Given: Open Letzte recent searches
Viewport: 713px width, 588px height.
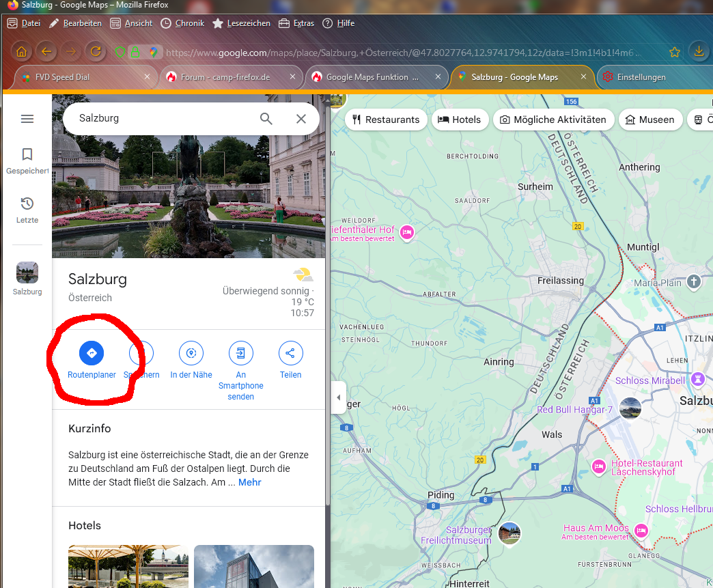Looking at the screenshot, I should (27, 210).
